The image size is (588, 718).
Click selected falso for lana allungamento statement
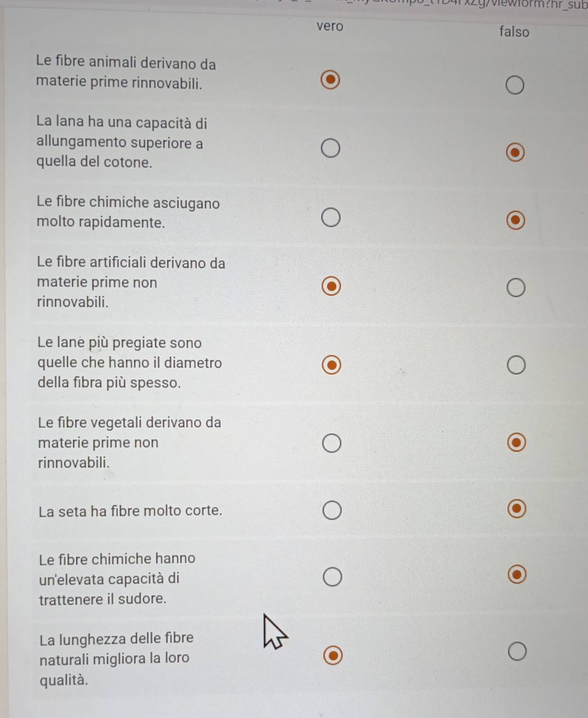click(x=515, y=153)
